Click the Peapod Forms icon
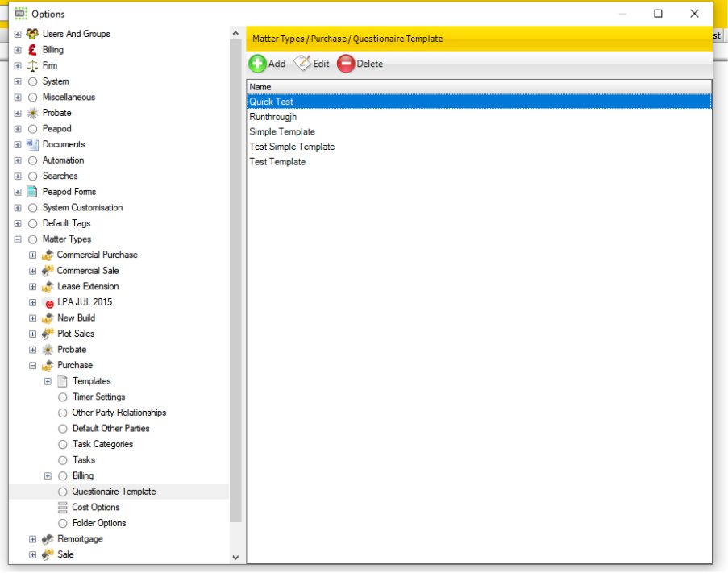This screenshot has width=728, height=573. pos(32,192)
